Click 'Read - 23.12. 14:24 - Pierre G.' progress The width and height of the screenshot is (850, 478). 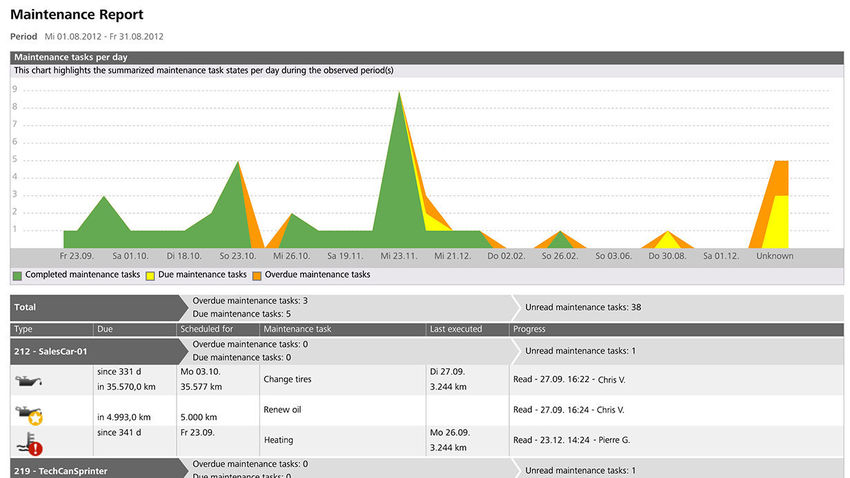pyautogui.click(x=571, y=440)
